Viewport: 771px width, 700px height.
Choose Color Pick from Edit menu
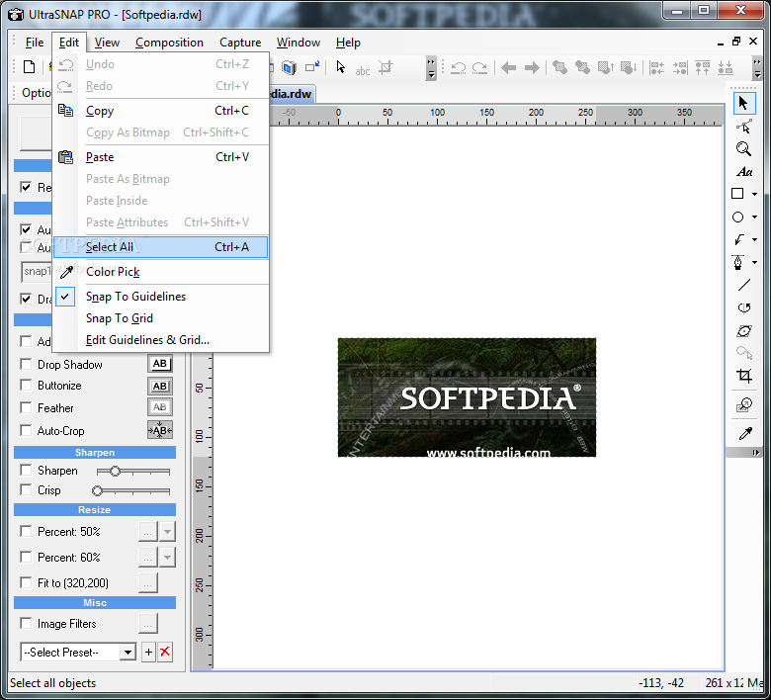(161, 272)
